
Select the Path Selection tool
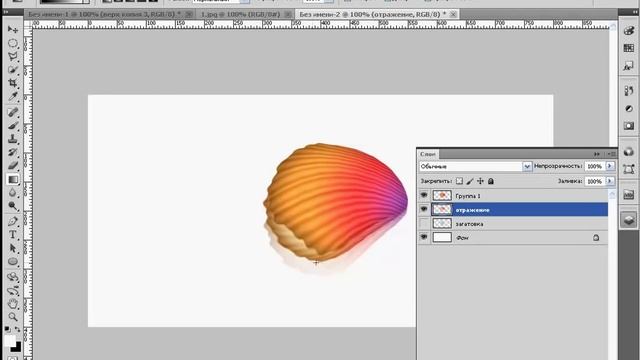point(13,248)
